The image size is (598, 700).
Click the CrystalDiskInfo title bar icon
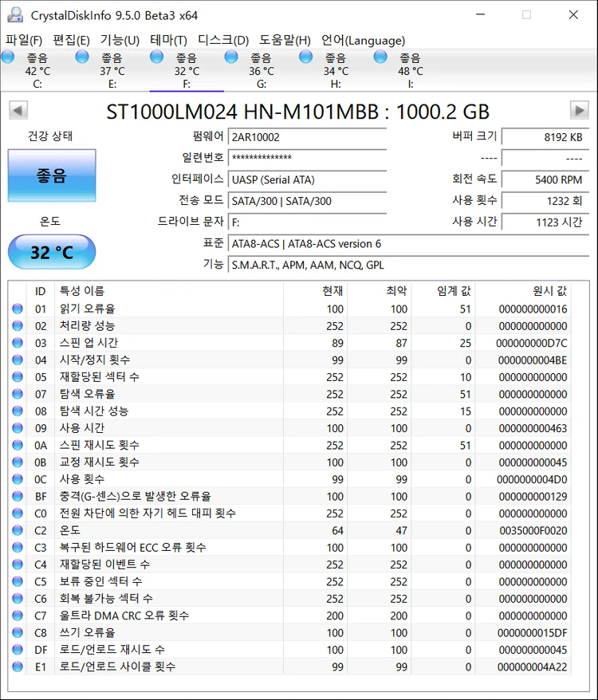[x=14, y=14]
